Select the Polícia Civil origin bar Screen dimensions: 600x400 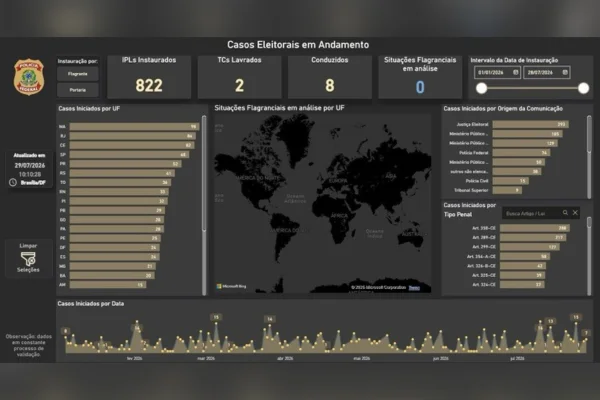[511, 181]
